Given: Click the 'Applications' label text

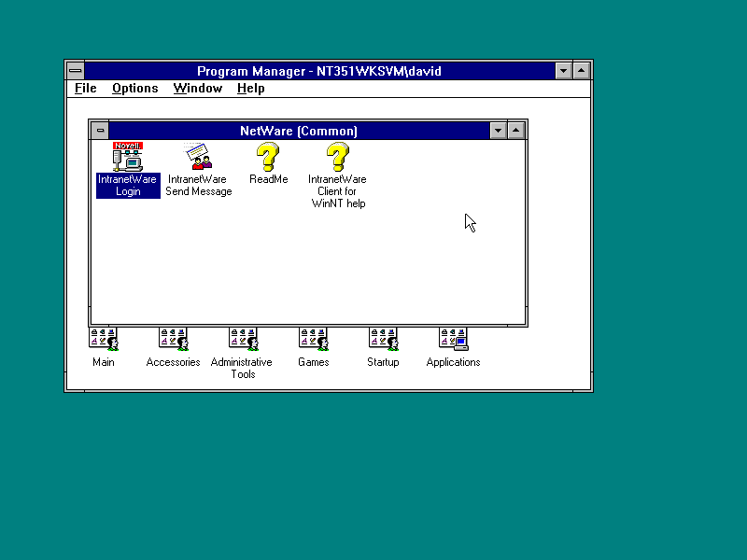Looking at the screenshot, I should [x=453, y=362].
